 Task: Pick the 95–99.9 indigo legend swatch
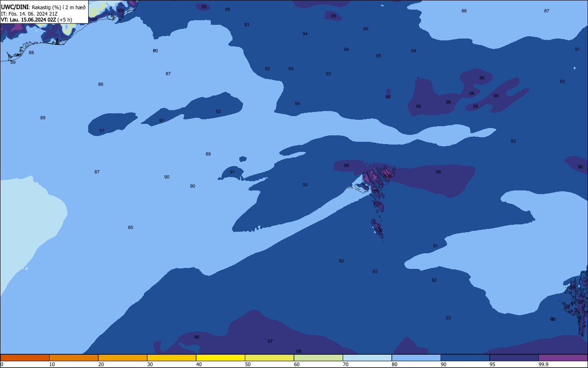(514, 357)
